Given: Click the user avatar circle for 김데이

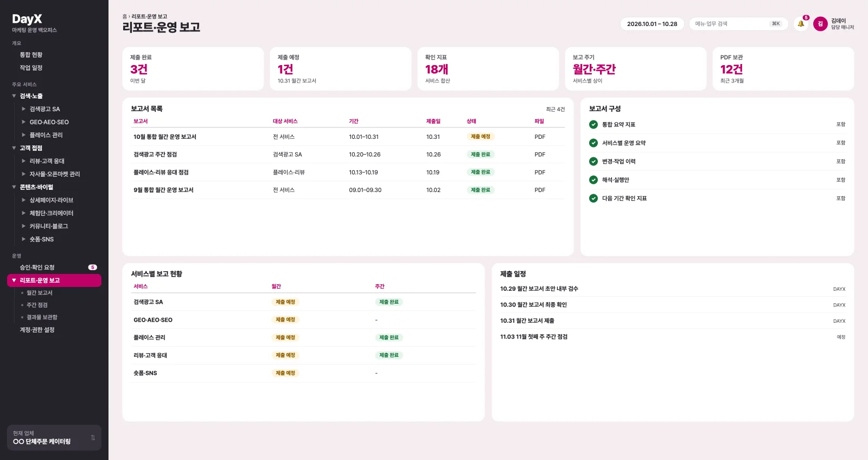Looking at the screenshot, I should [820, 24].
